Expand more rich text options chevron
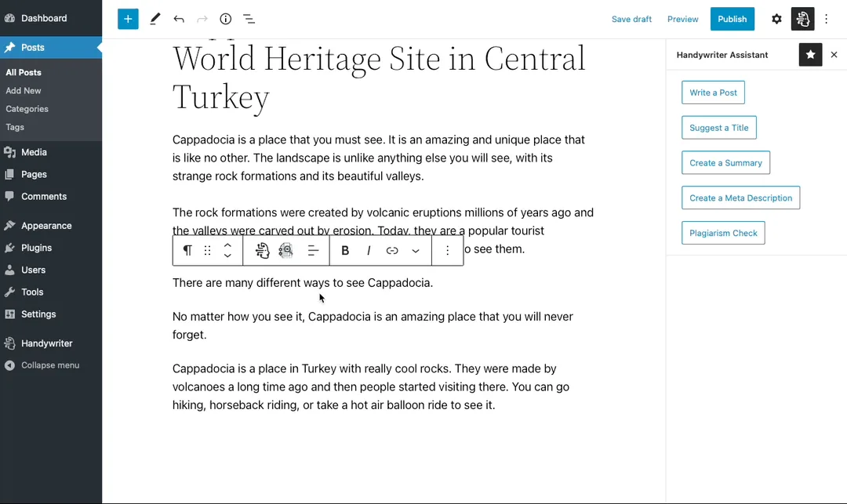Image resolution: width=847 pixels, height=504 pixels. (416, 250)
